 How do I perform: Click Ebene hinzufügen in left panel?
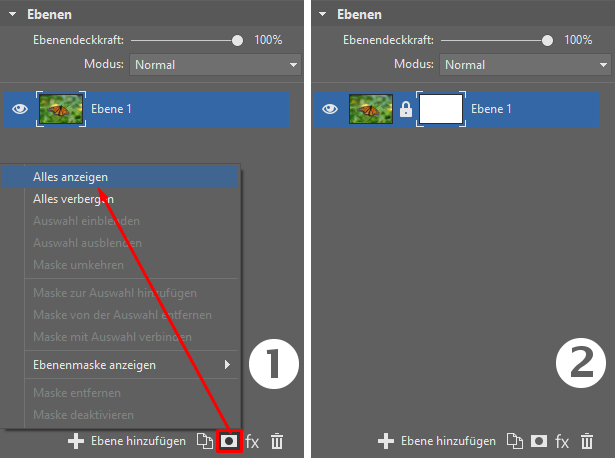(138, 441)
